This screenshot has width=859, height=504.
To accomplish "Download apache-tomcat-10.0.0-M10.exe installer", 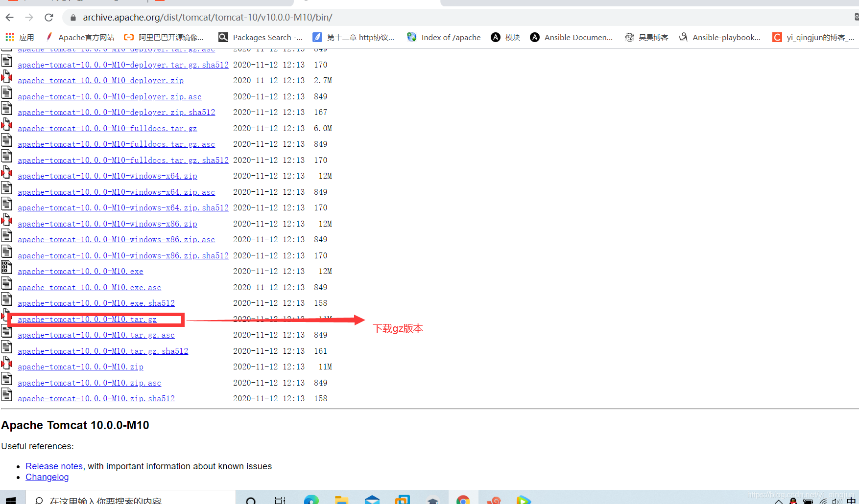I will (80, 271).
